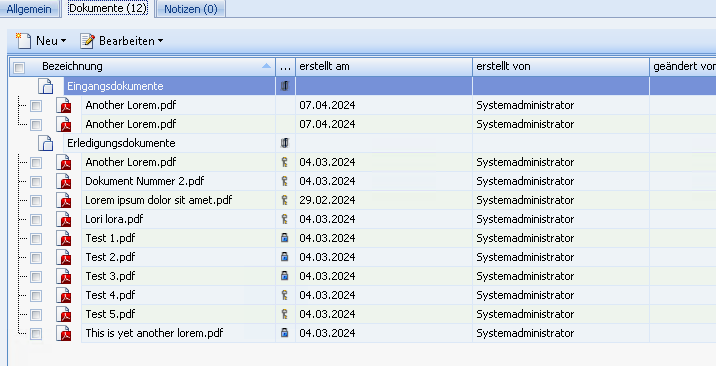Switch to the Notizen (0) tab

191,9
